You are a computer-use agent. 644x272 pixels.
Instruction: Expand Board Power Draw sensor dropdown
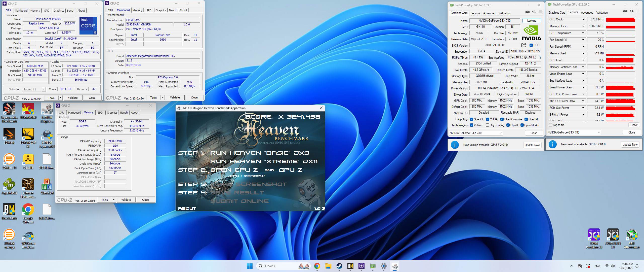pyautogui.click(x=583, y=87)
